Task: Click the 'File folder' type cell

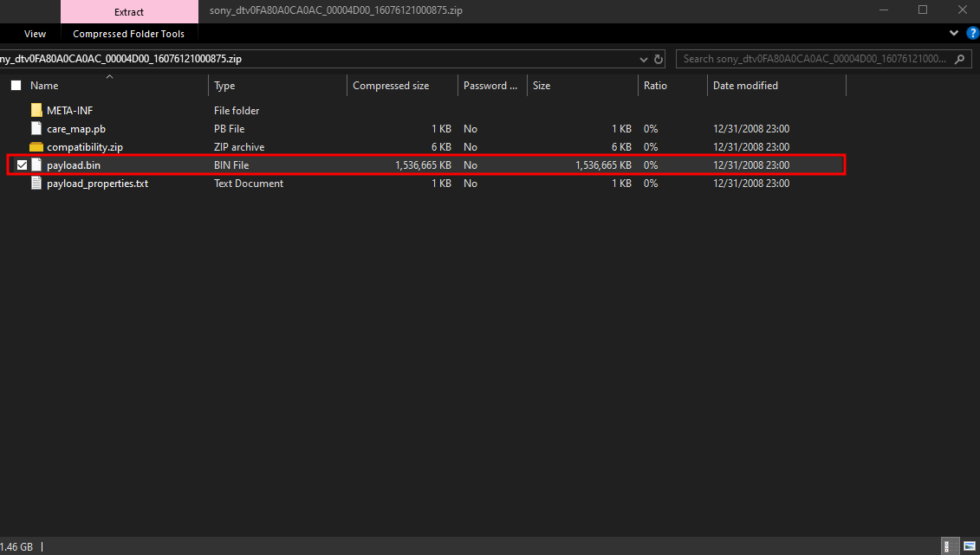Action: (x=237, y=111)
